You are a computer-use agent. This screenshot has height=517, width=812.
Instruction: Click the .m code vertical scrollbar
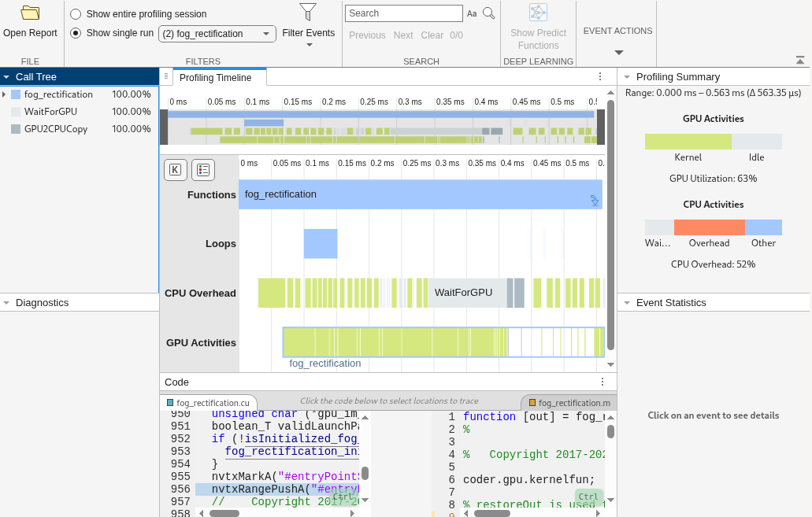pos(610,431)
